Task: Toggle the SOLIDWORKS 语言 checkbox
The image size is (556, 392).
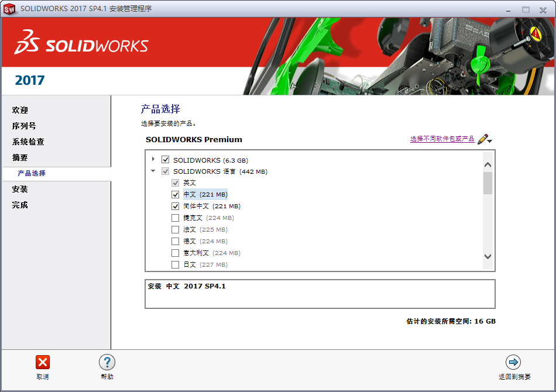Action: 165,171
